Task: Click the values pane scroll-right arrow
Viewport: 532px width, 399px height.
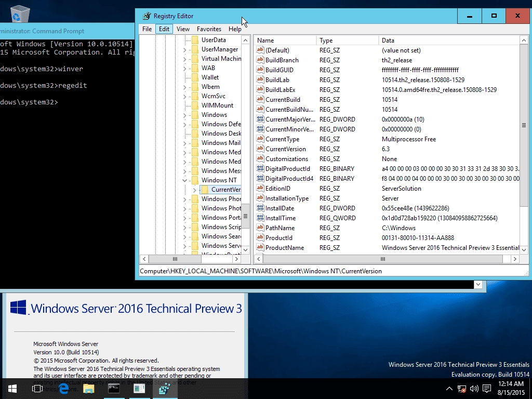Action: [515, 259]
